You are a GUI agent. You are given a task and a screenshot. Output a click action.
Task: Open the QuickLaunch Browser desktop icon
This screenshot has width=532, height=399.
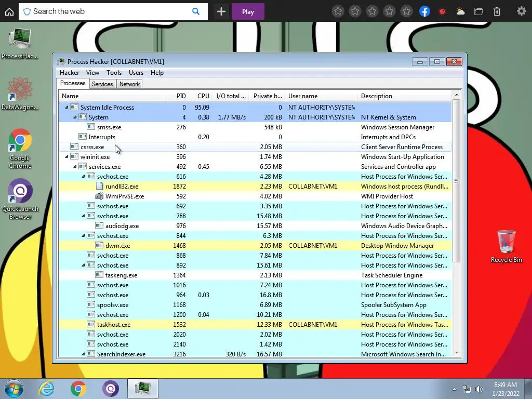20,199
